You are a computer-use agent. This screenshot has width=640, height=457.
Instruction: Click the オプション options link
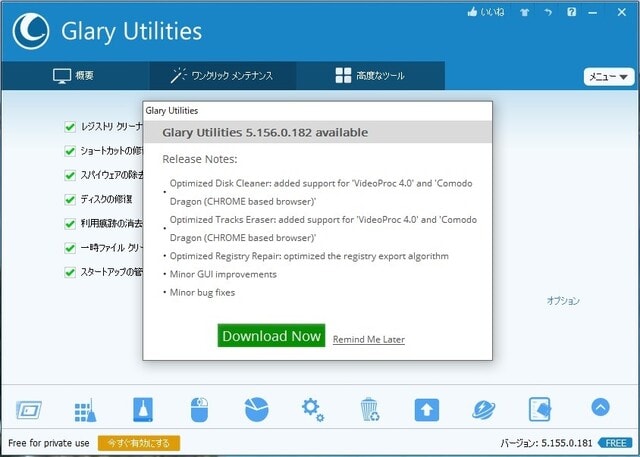click(x=563, y=301)
